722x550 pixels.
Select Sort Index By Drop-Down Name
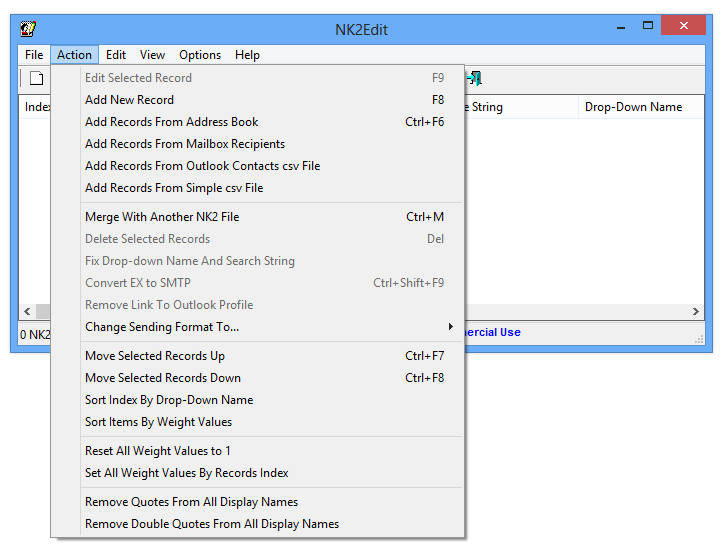[x=169, y=400]
